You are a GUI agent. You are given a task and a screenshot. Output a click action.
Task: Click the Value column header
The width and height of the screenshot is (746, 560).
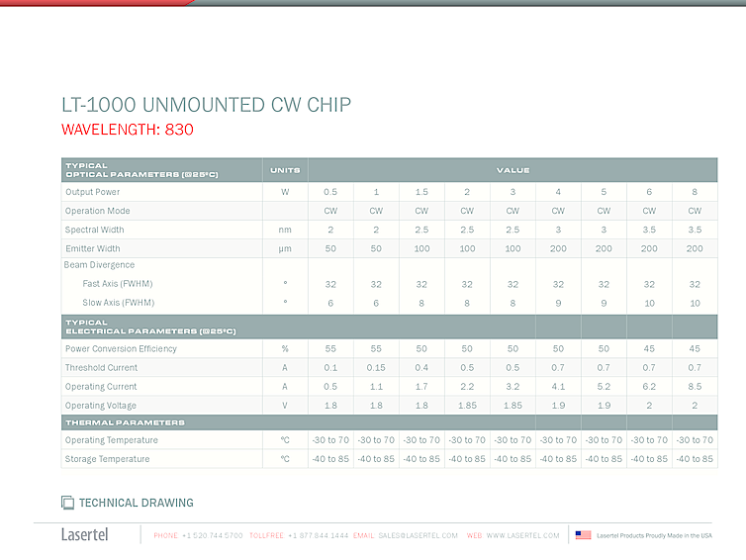pyautogui.click(x=513, y=170)
